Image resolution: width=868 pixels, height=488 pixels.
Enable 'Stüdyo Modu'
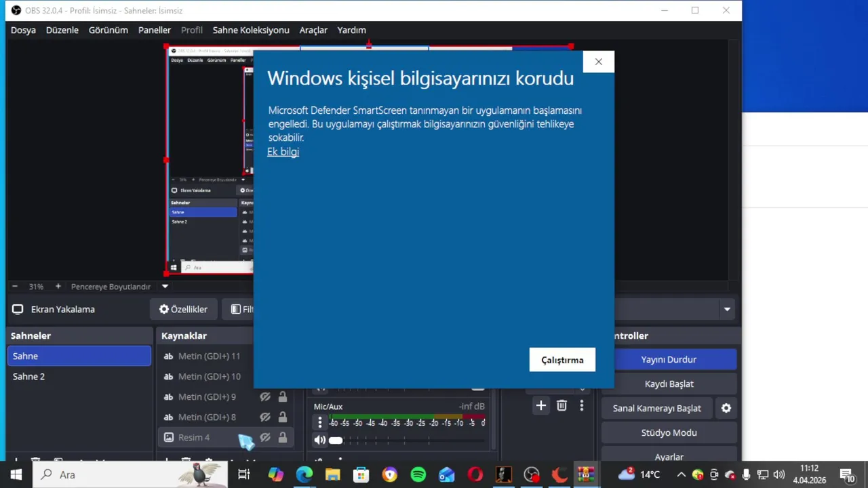coord(669,432)
